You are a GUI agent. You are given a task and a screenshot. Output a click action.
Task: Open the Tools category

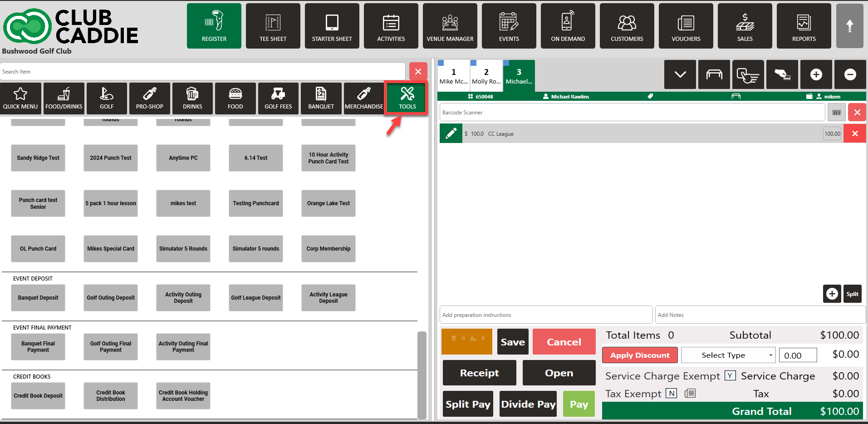pyautogui.click(x=407, y=98)
